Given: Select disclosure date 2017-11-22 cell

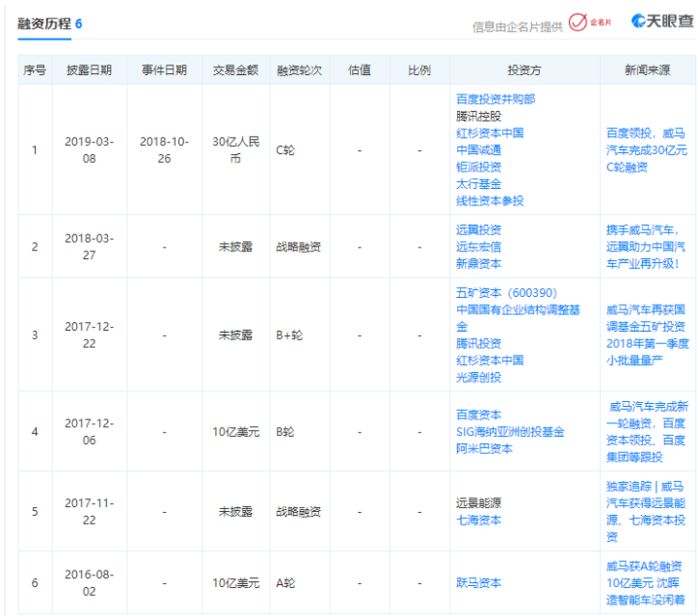Looking at the screenshot, I should click(x=89, y=511).
